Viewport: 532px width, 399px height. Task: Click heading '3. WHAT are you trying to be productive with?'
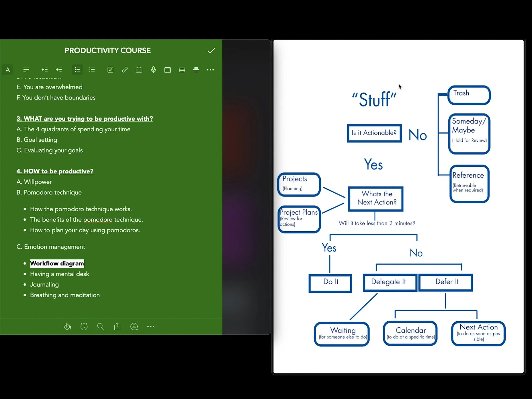click(85, 119)
